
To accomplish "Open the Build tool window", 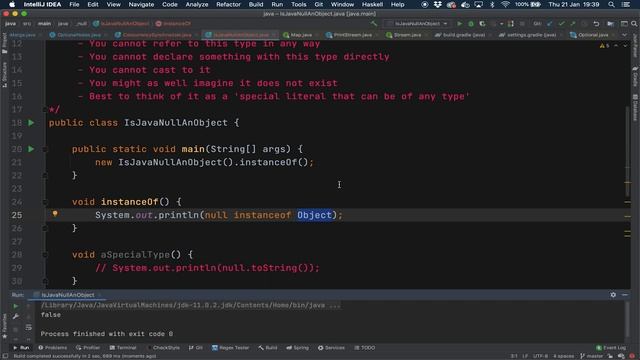I will click(x=268, y=348).
